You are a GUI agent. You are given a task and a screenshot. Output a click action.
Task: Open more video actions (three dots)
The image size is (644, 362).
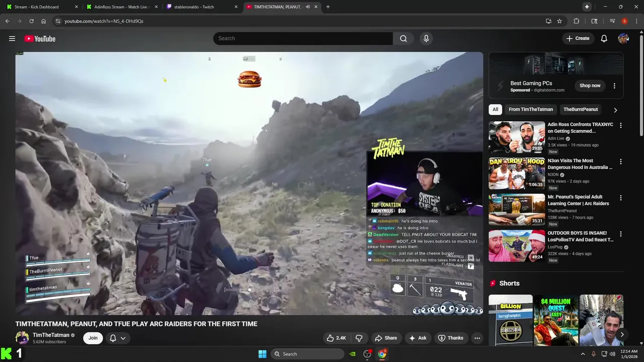(x=477, y=338)
